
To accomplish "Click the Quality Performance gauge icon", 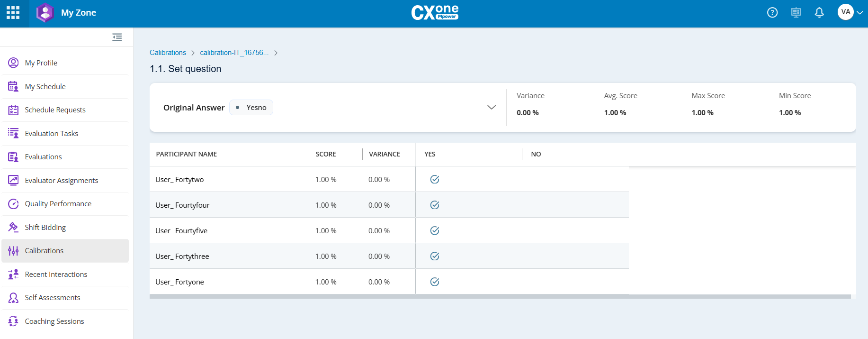I will click(x=13, y=204).
